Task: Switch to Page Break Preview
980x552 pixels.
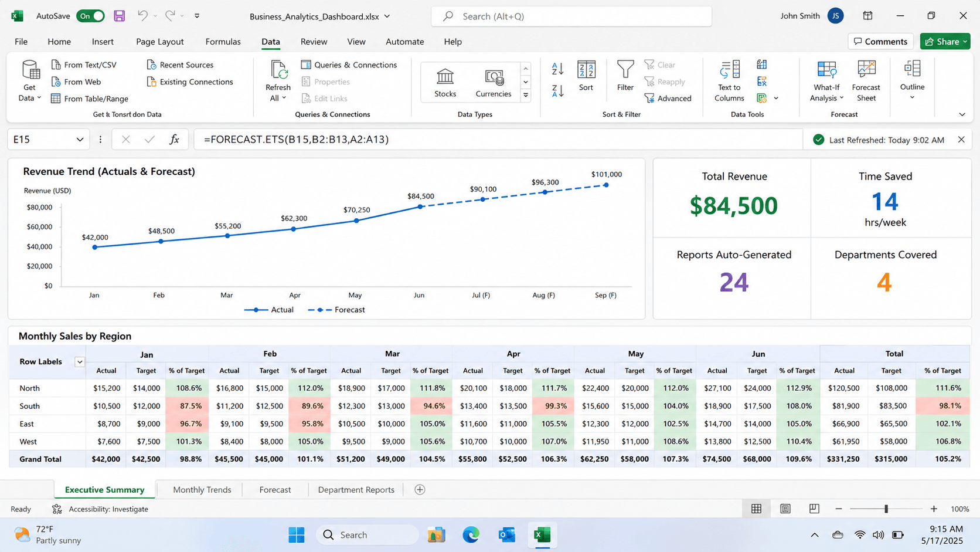Action: 814,509
